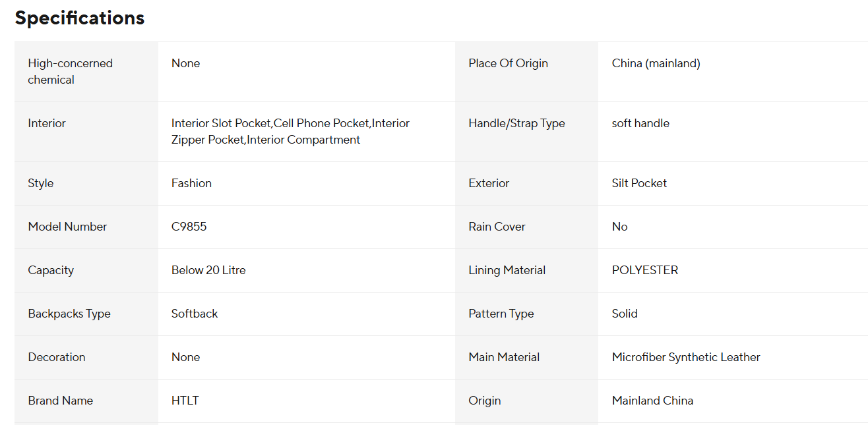The image size is (868, 425).
Task: Click the soft handle value
Action: click(640, 123)
